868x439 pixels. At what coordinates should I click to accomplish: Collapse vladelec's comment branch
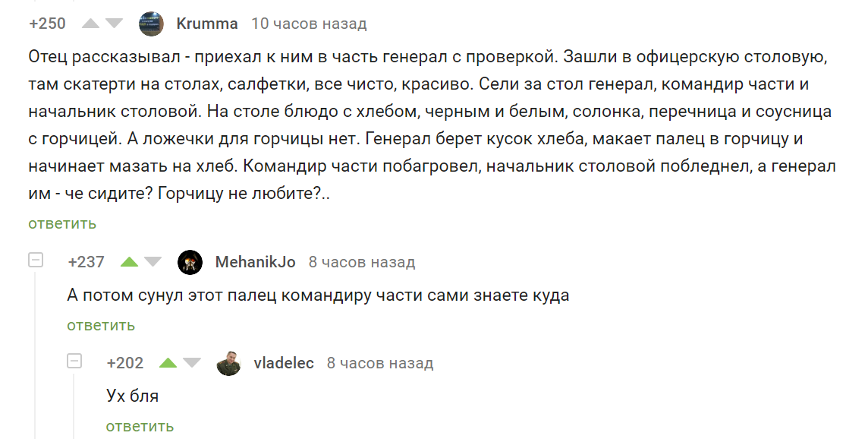74,362
